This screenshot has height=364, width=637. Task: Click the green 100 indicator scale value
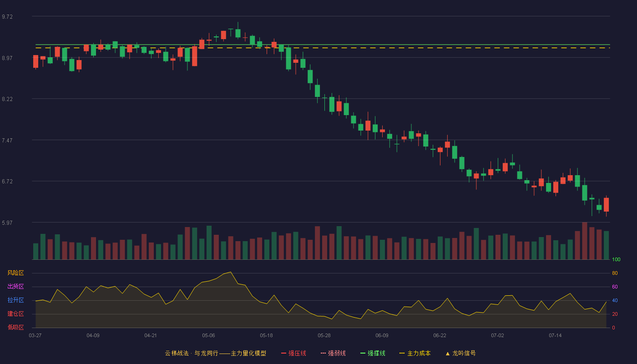click(x=616, y=260)
